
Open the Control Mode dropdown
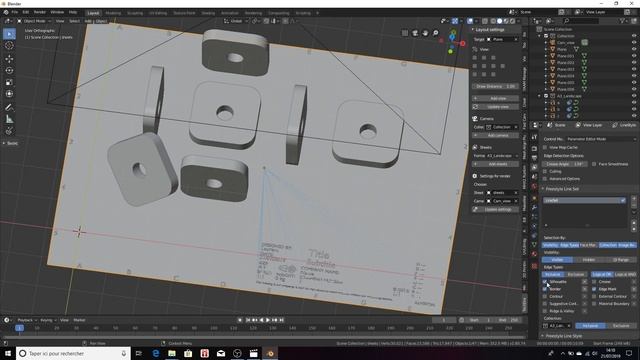pyautogui.click(x=601, y=139)
